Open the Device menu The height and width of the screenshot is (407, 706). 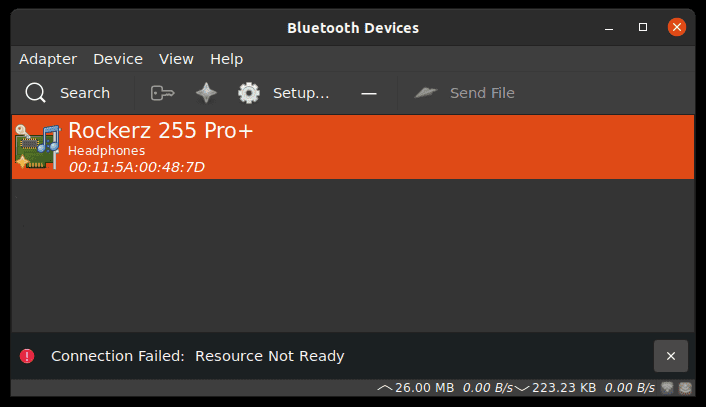(x=118, y=59)
